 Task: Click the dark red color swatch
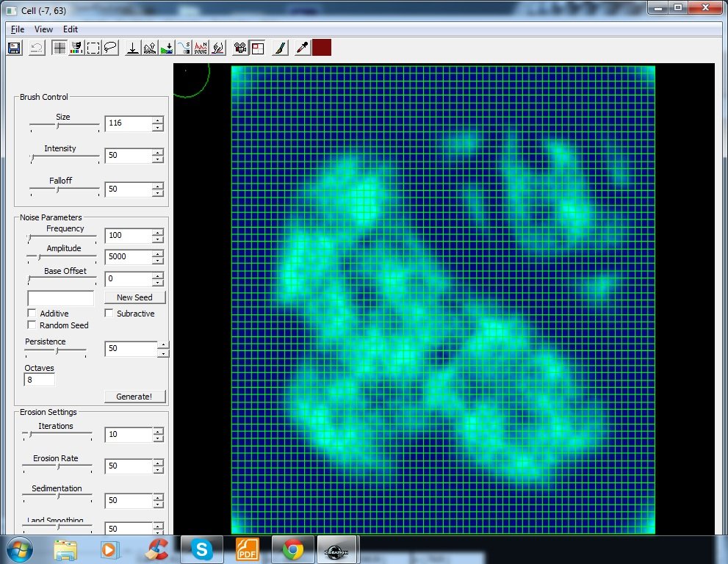[x=322, y=48]
